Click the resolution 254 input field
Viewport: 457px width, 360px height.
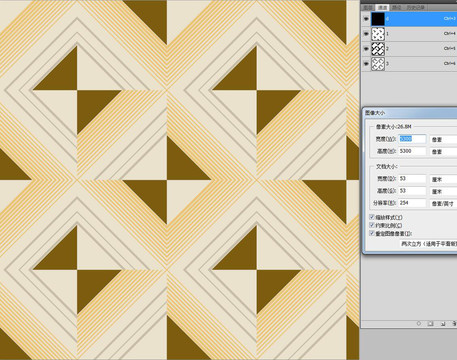point(412,203)
